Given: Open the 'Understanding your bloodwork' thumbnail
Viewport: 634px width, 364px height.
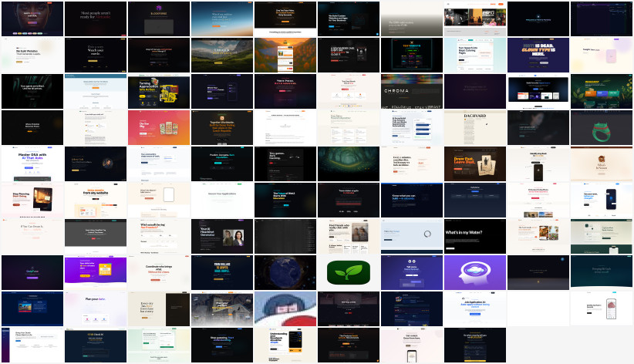Looking at the screenshot, I should click(x=285, y=345).
